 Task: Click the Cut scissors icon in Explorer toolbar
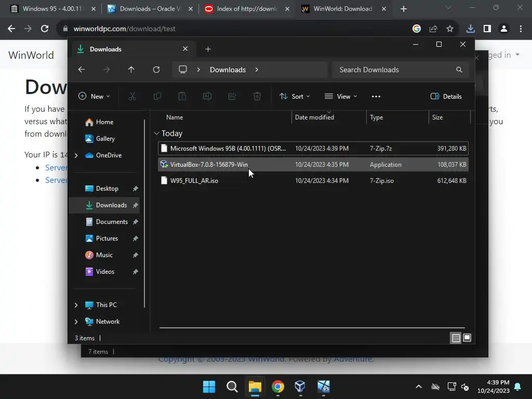(x=132, y=96)
